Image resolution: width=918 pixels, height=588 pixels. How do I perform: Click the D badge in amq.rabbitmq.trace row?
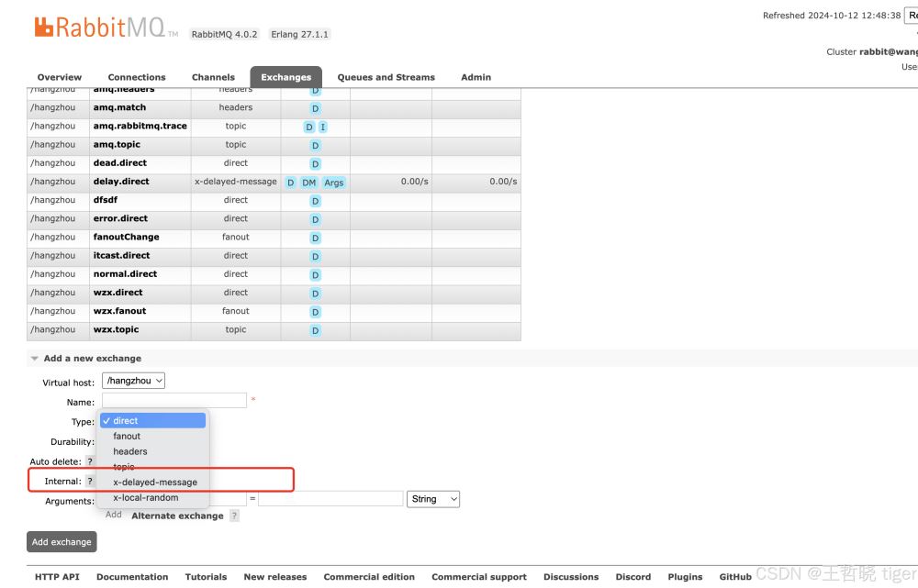(x=309, y=127)
